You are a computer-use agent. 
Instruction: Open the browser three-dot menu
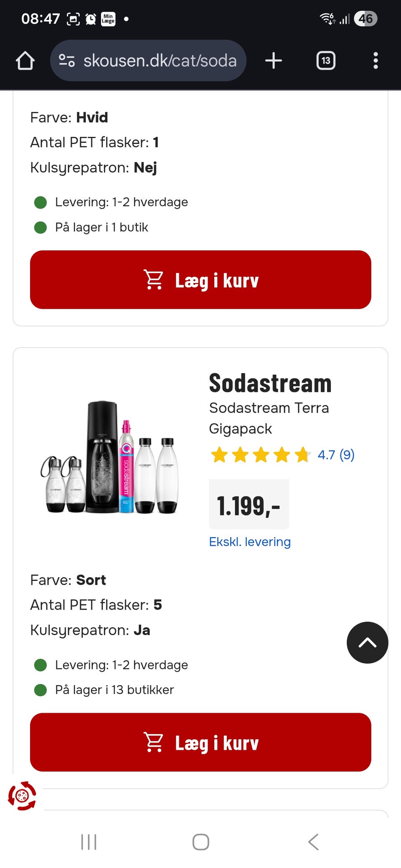376,61
